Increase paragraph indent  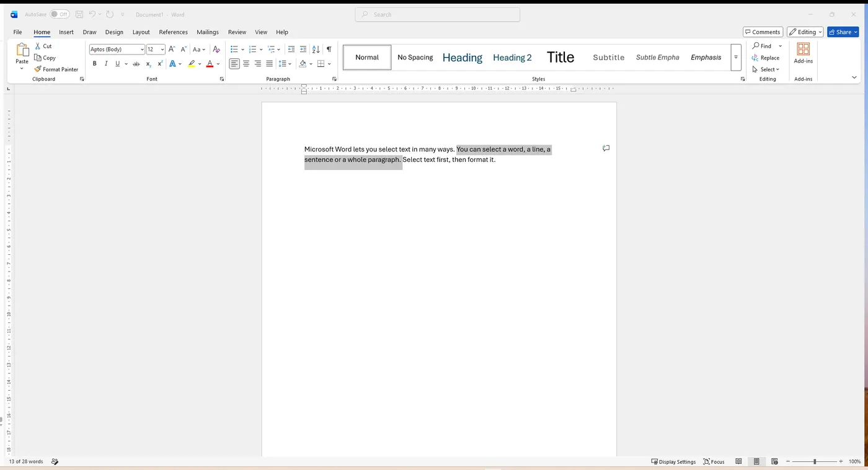pos(303,49)
